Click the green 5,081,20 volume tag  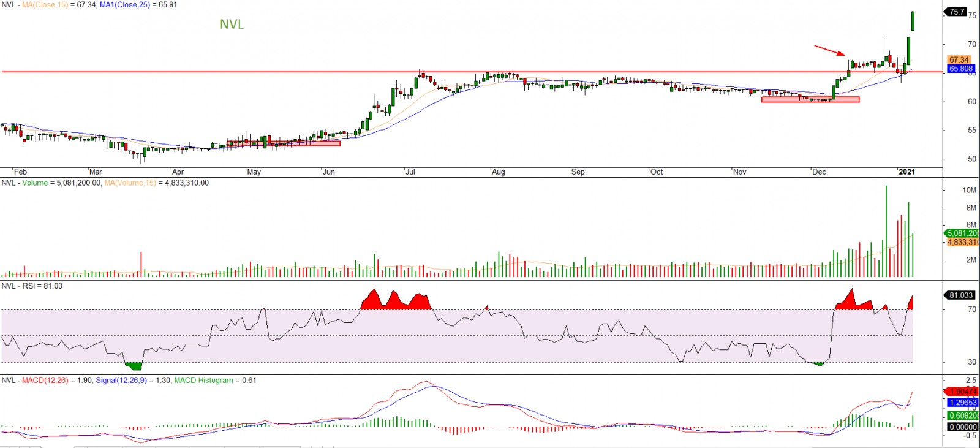coord(962,233)
